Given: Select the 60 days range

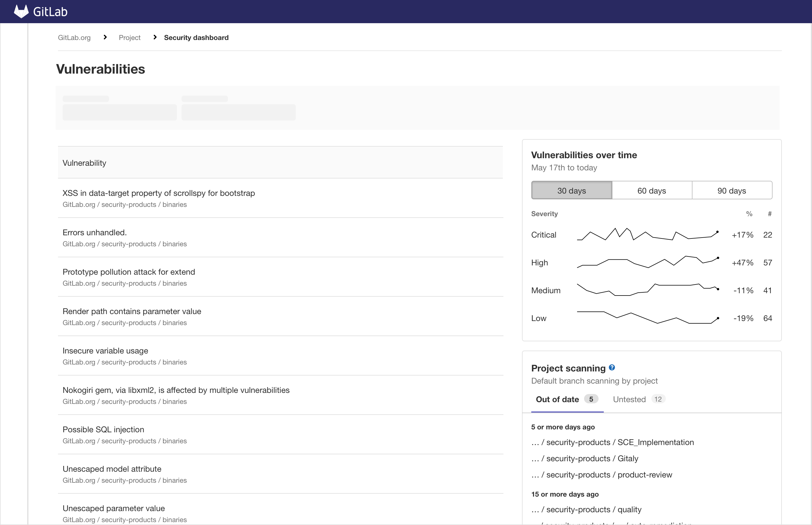Looking at the screenshot, I should (652, 190).
